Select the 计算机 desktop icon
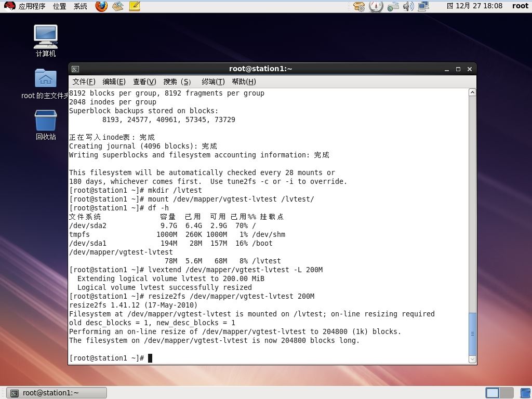This screenshot has height=399, width=532. pyautogui.click(x=46, y=41)
